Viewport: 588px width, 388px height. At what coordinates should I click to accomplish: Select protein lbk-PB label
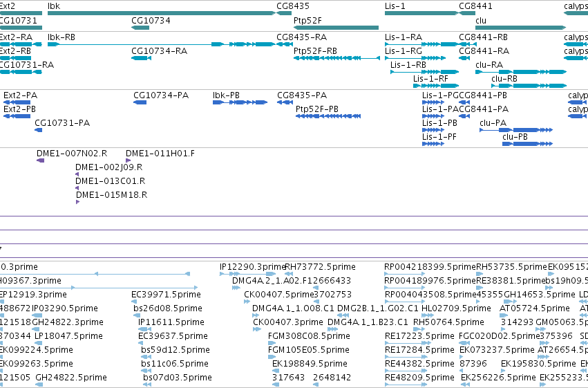pos(226,95)
